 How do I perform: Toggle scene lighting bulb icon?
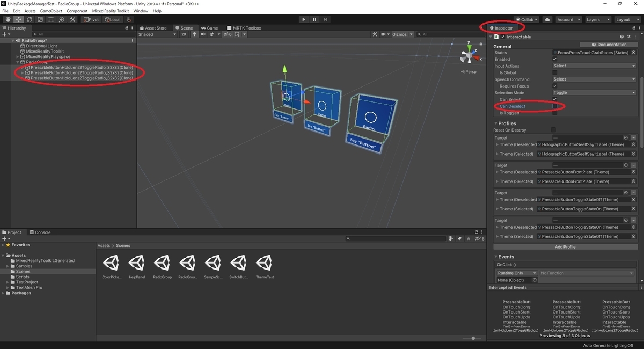(195, 34)
